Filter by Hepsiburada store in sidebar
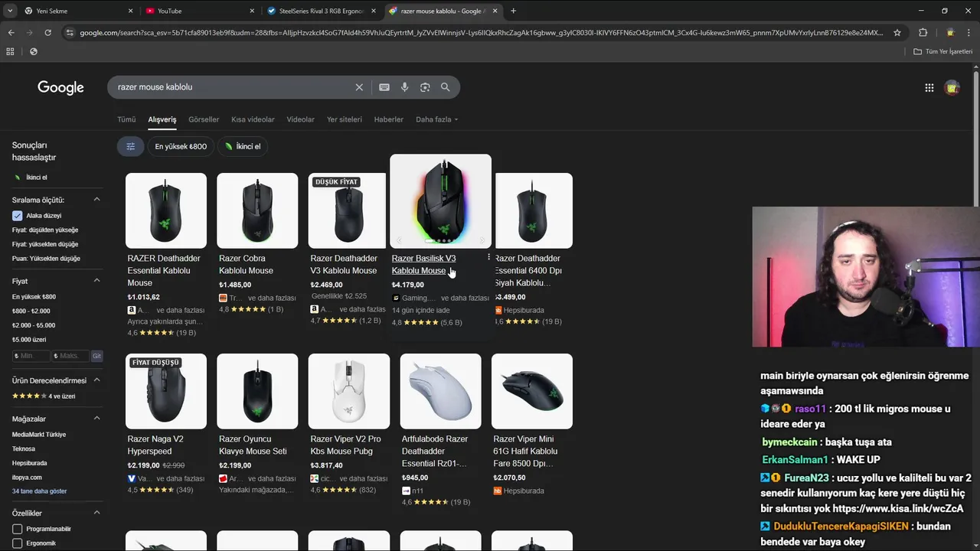The height and width of the screenshot is (551, 980). [x=30, y=463]
